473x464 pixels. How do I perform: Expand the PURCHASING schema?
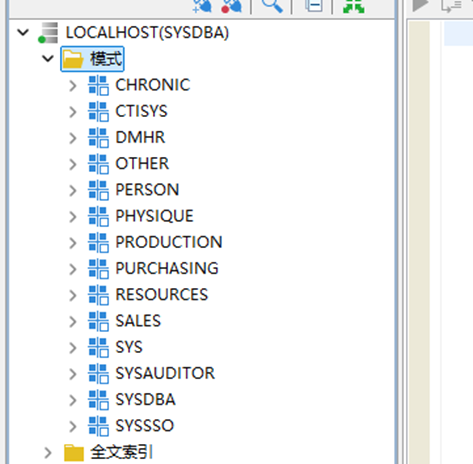coord(73,269)
